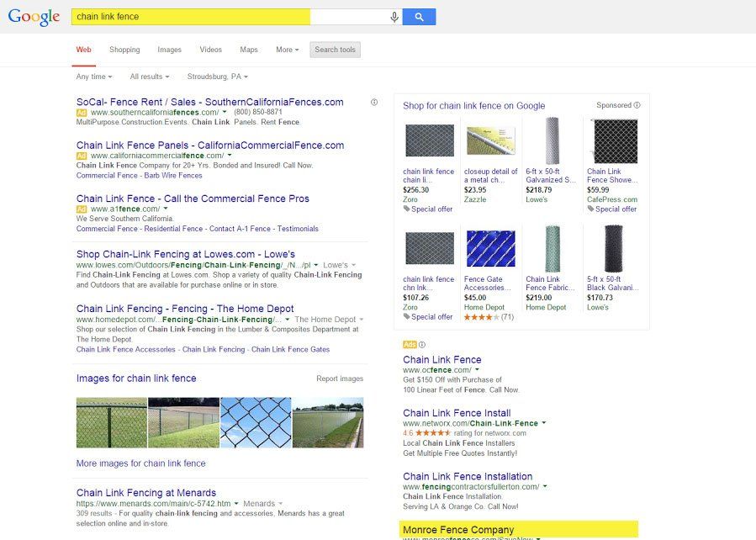
Task: Expand The Home Depot source dropdown arrow
Action: tap(361, 320)
